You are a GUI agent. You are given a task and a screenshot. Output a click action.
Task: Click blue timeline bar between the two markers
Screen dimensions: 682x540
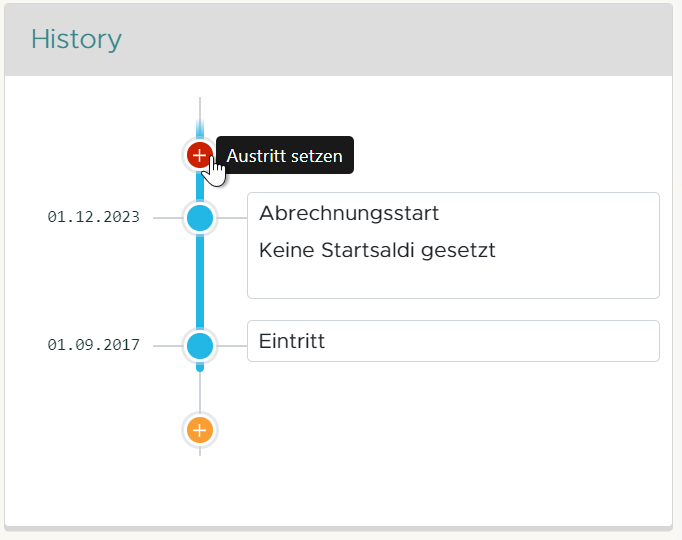click(200, 282)
